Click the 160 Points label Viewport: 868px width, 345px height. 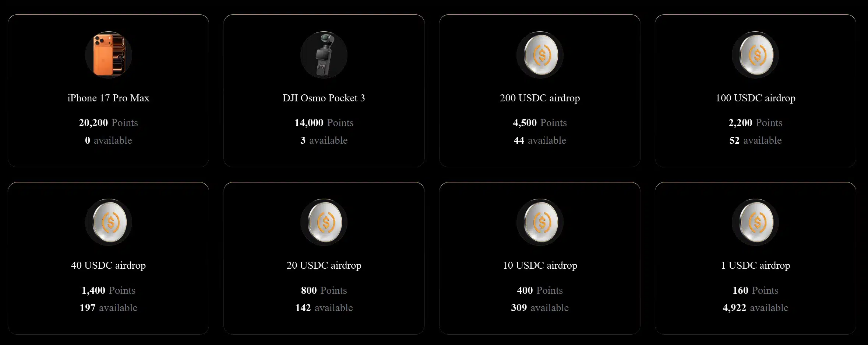click(x=755, y=290)
